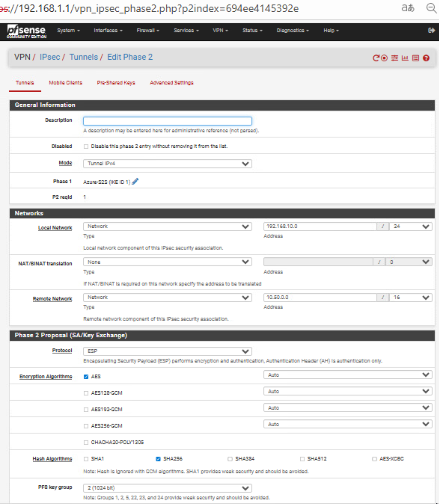Click the restart service icon
Screen dimensions: 439x504
click(376, 58)
